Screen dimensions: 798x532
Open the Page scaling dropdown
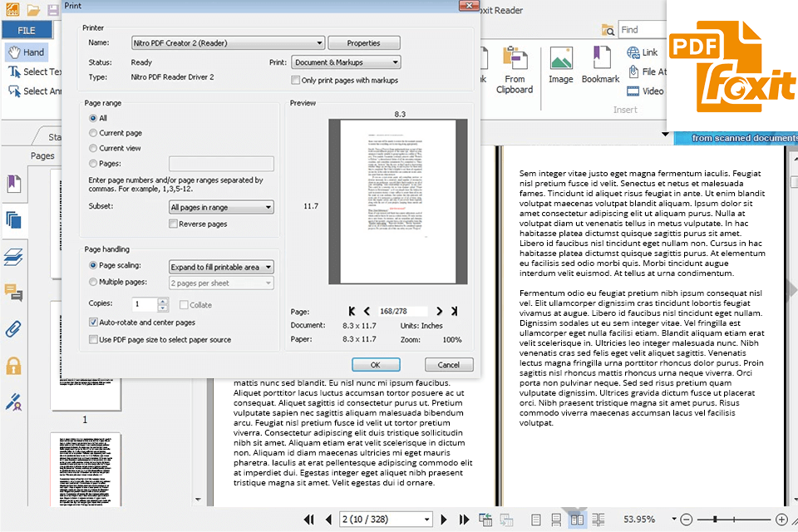click(221, 267)
